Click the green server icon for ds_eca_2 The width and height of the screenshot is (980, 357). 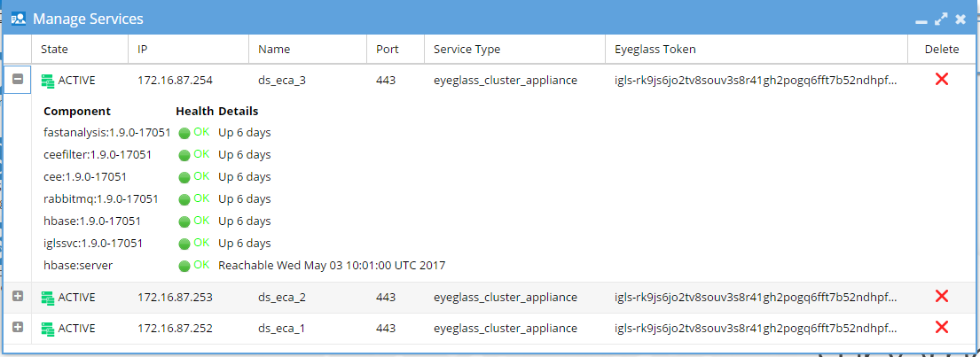[x=48, y=298]
